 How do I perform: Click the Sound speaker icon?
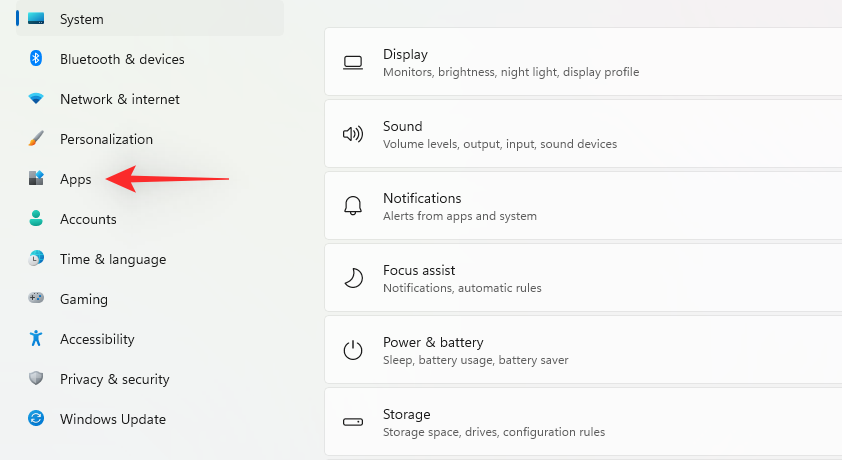353,134
